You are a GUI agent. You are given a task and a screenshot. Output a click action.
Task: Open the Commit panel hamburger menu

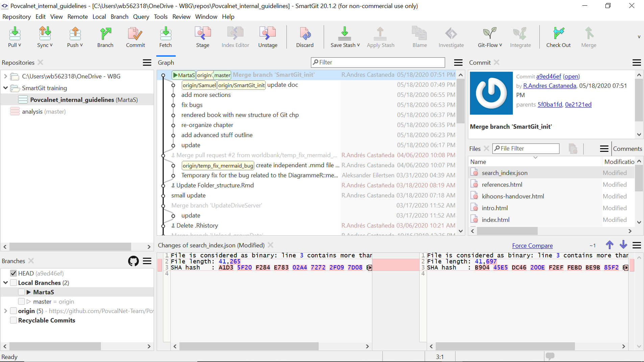[x=637, y=62]
